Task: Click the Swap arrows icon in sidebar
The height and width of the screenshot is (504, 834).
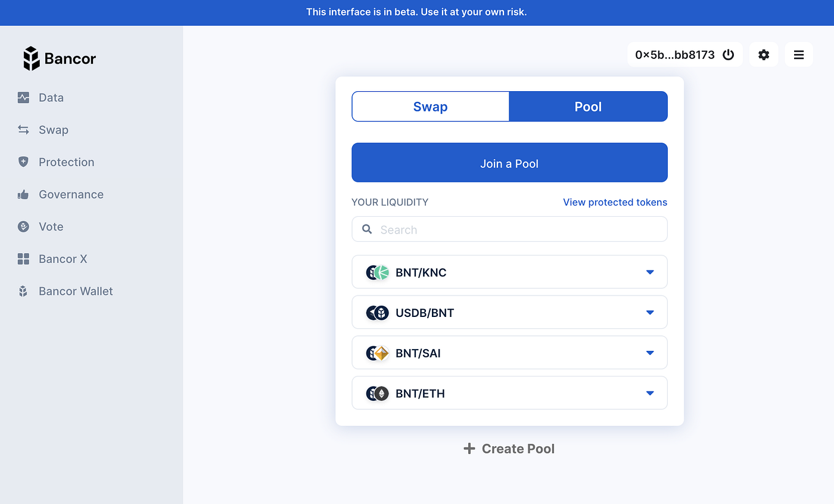Action: click(23, 130)
